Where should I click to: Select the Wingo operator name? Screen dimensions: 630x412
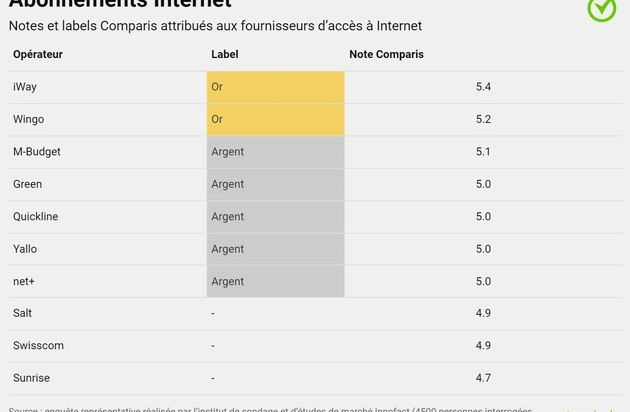(28, 119)
